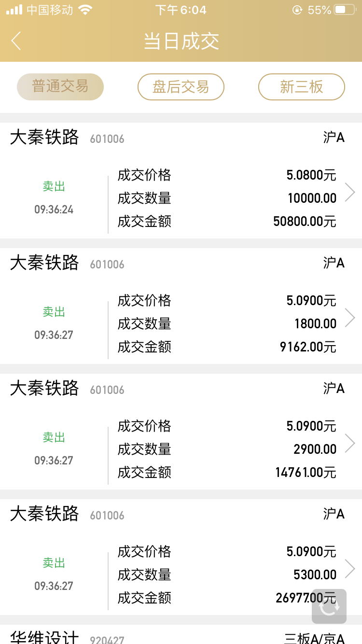Tap the Wi-Fi signal icon
Image resolution: width=362 pixels, height=644 pixels.
85,10
